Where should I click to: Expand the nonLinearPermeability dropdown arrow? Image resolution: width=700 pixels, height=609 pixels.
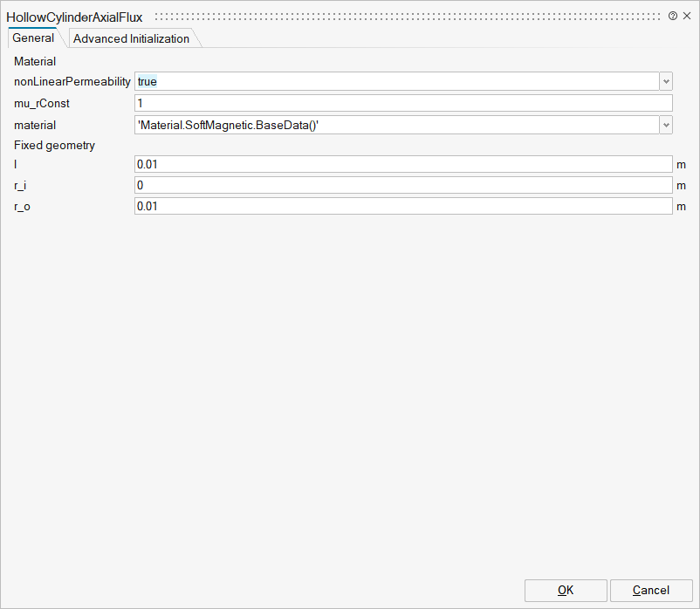point(666,81)
